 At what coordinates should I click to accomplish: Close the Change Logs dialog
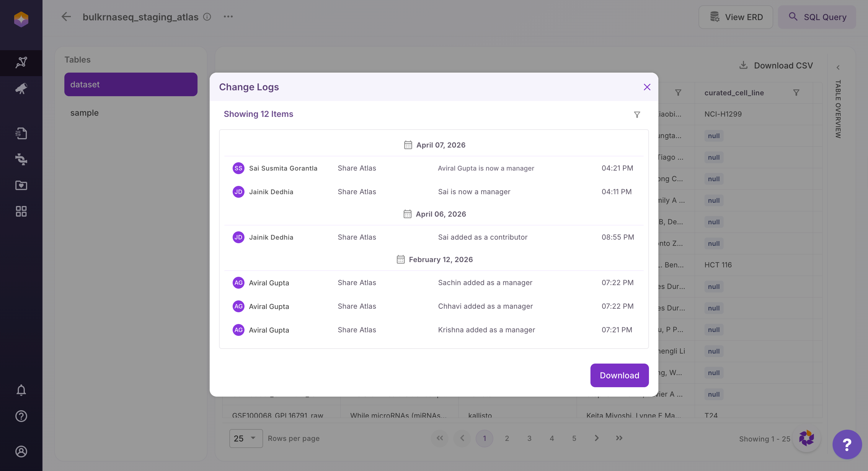click(647, 87)
